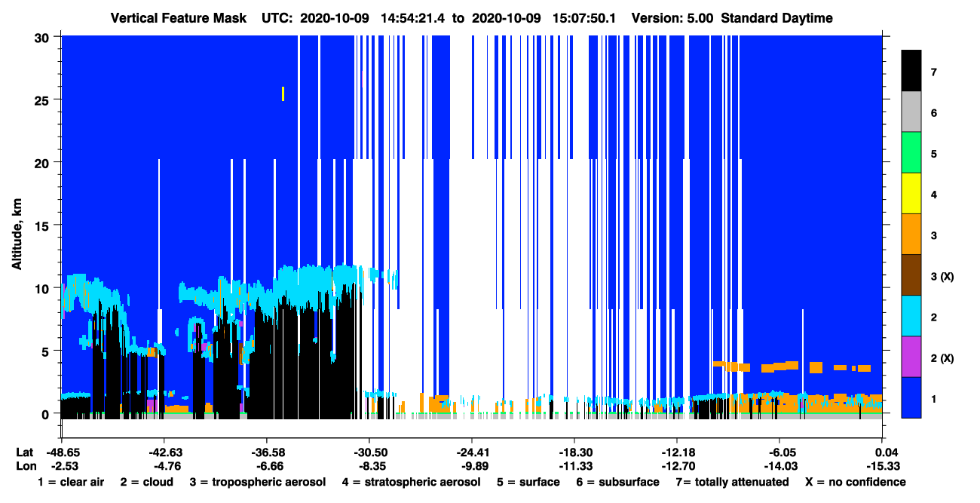Click the orange tropospheric aerosol colorbar swatch
980x503 pixels.
click(x=911, y=235)
